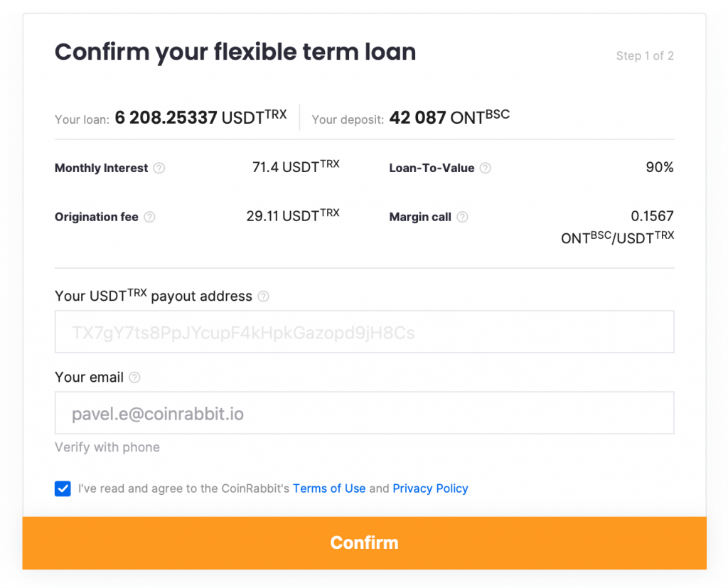Uncheck the Terms of Use agreement checkbox

click(63, 488)
